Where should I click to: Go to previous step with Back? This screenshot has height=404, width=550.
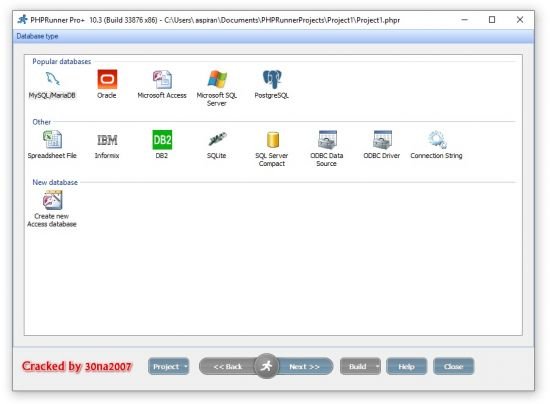(x=228, y=366)
